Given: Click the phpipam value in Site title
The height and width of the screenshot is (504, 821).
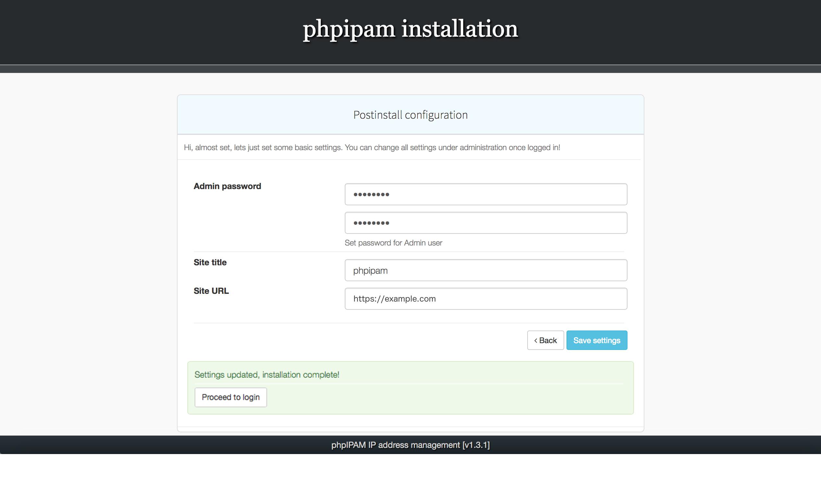Looking at the screenshot, I should click(370, 270).
